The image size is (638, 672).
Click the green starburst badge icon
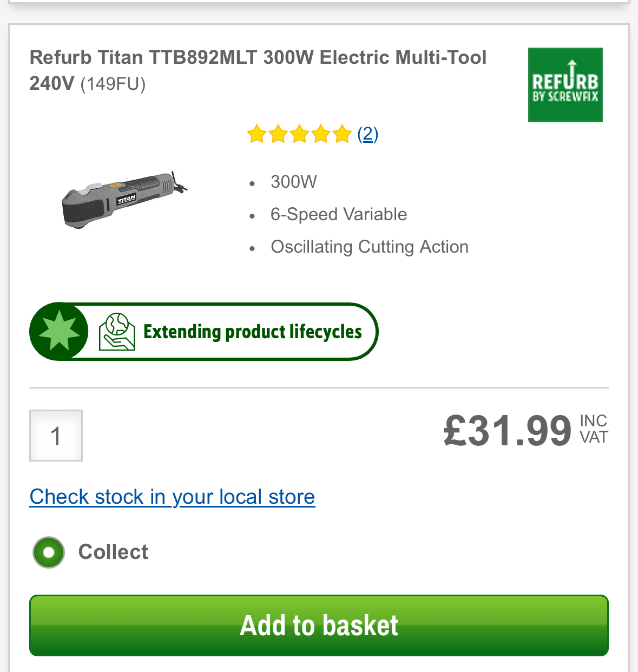point(59,331)
